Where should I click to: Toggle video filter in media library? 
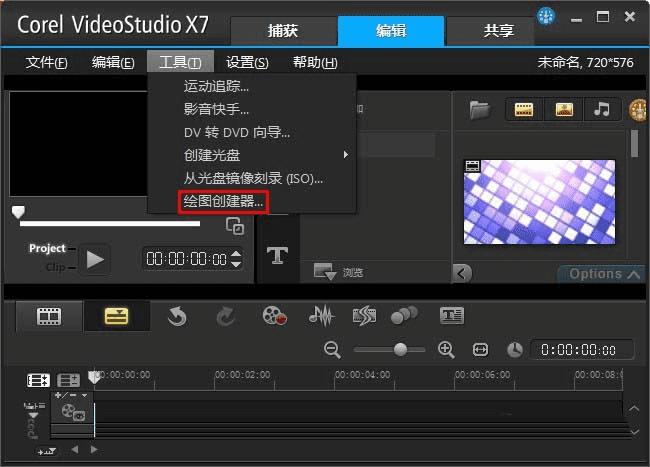click(524, 110)
